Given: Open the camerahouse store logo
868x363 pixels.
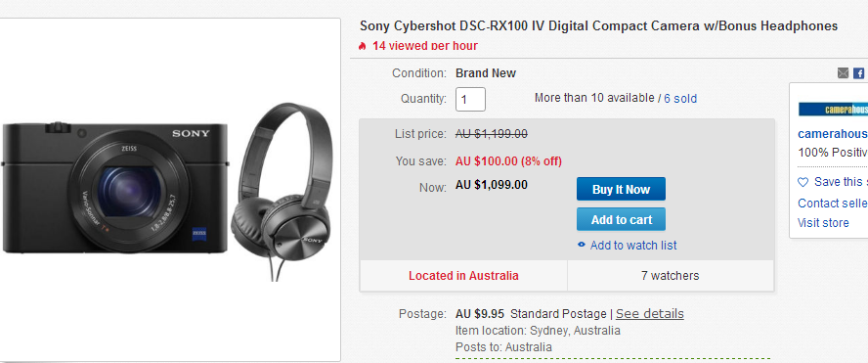Looking at the screenshot, I should pos(833,110).
